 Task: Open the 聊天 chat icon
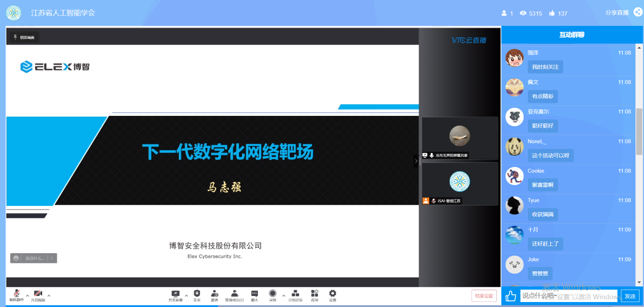tap(255, 295)
